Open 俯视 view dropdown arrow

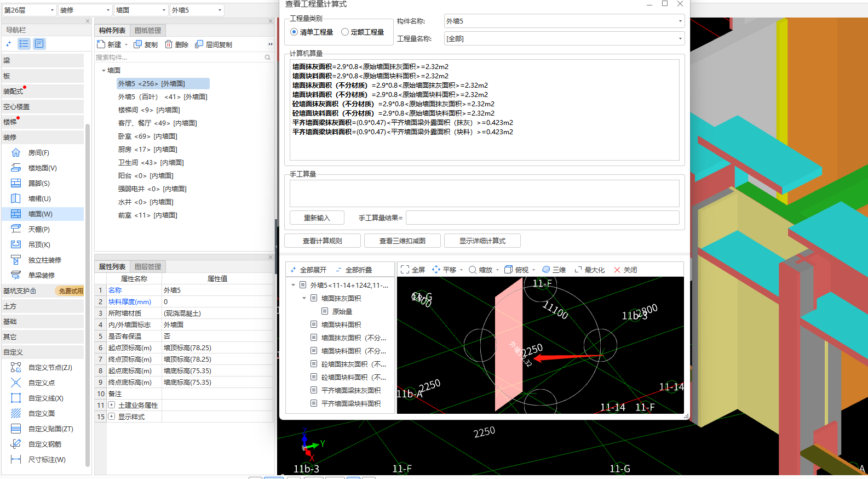pyautogui.click(x=533, y=270)
